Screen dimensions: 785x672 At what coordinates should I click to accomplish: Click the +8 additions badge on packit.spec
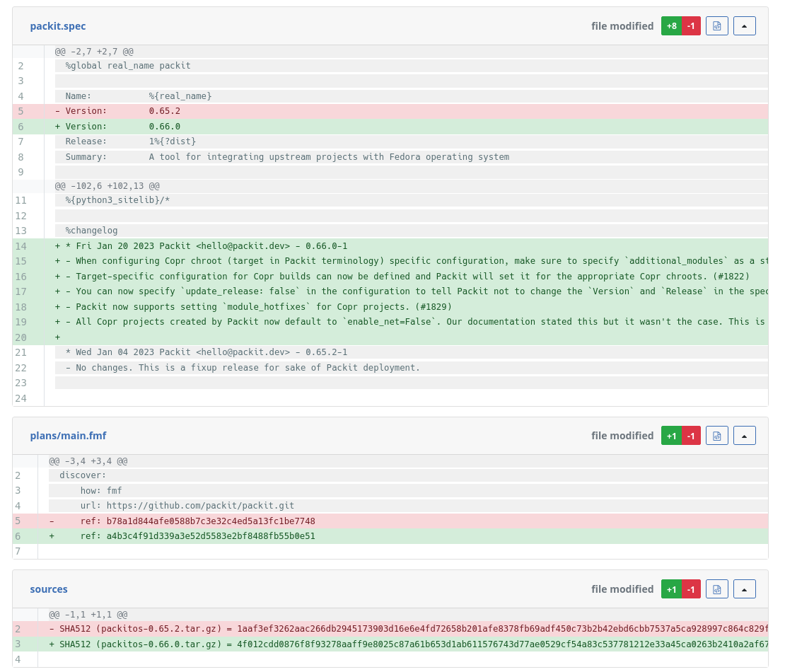tap(671, 26)
